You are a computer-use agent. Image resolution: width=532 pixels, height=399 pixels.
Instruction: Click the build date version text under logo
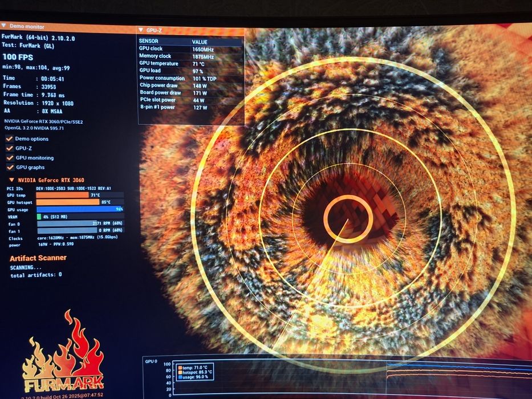[62, 395]
